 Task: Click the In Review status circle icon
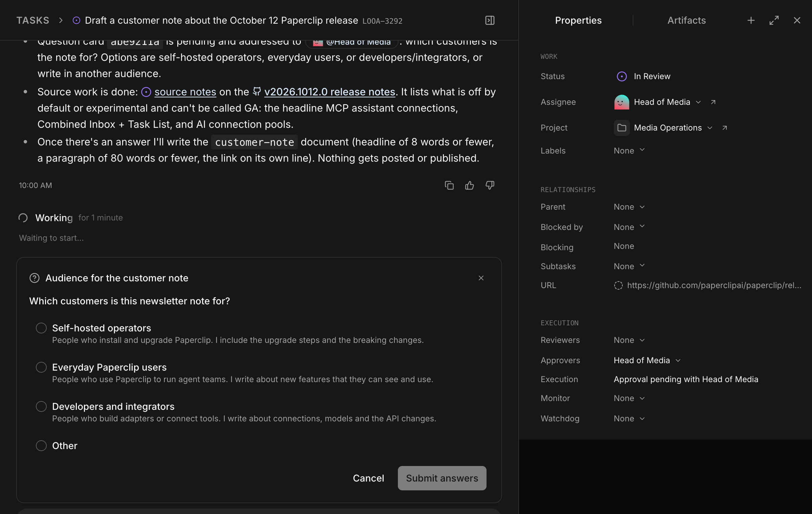click(622, 76)
